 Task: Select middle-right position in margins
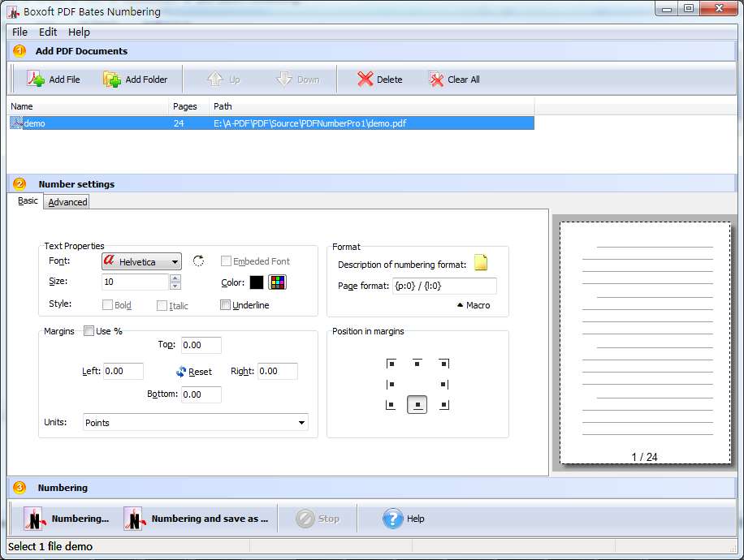coord(444,385)
